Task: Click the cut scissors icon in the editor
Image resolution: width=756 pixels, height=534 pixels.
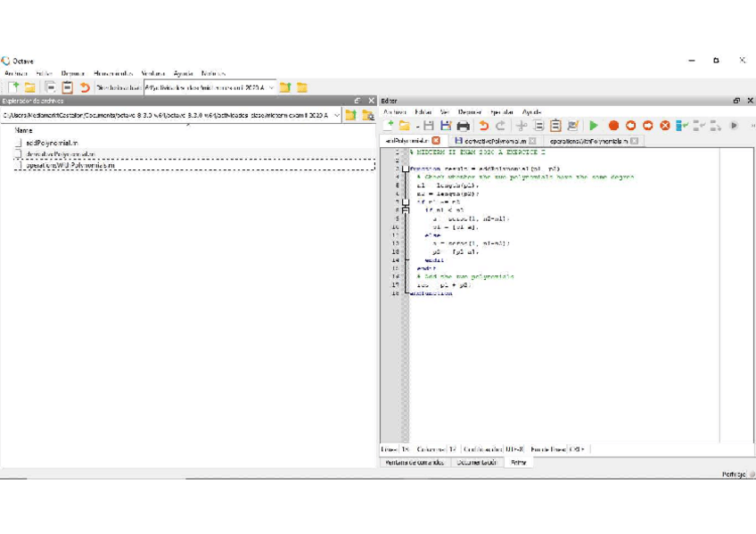Action: coord(522,126)
